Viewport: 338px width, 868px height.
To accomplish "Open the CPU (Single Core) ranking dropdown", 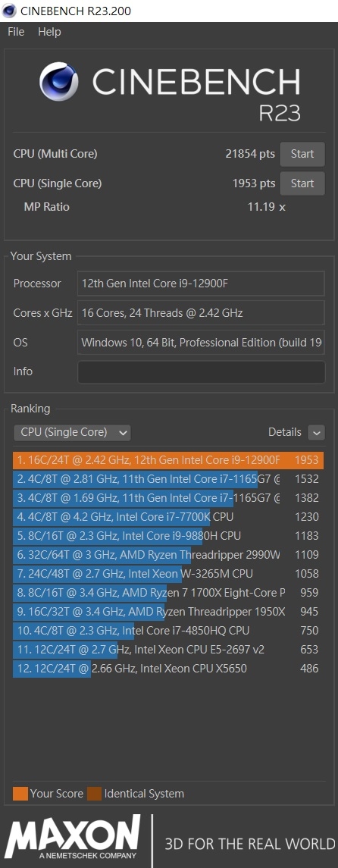I will pyautogui.click(x=72, y=432).
